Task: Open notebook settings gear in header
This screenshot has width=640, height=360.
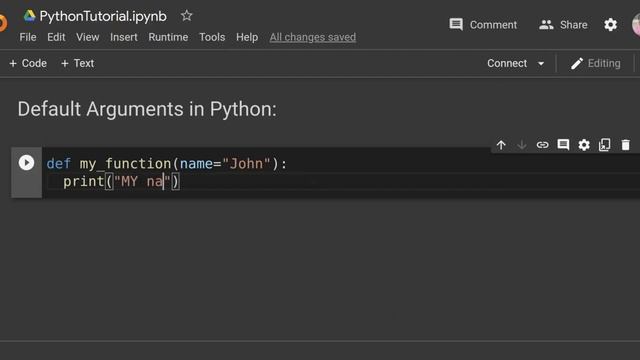Action: point(610,25)
